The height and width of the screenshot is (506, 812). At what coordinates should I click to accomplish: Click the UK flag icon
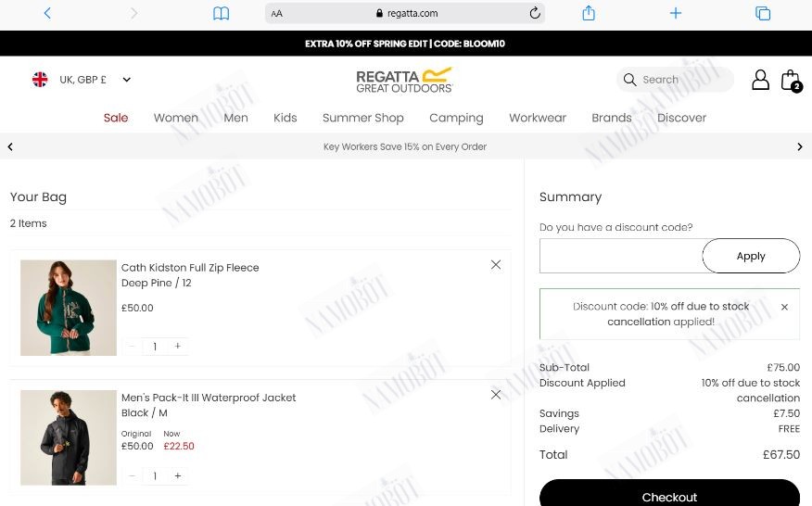point(40,80)
